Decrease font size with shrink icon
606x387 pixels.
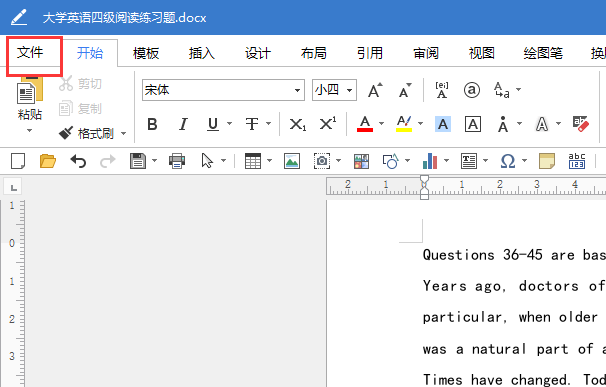coord(405,90)
